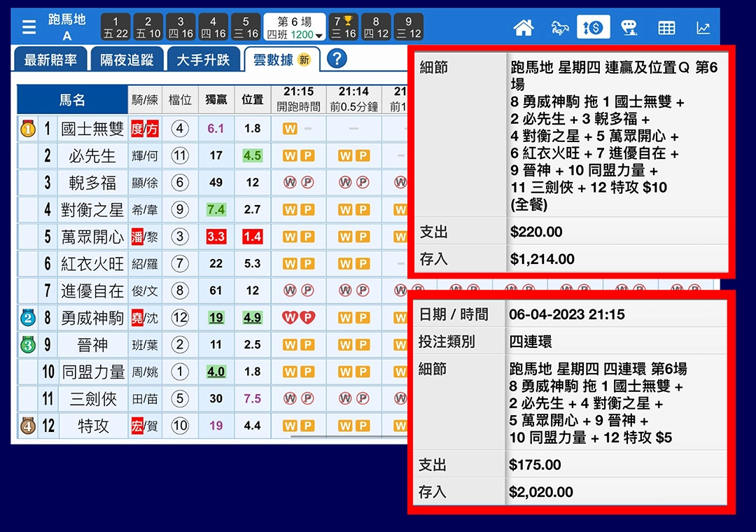This screenshot has height=532, width=756.
Task: Click the help question mark icon
Action: (x=339, y=59)
